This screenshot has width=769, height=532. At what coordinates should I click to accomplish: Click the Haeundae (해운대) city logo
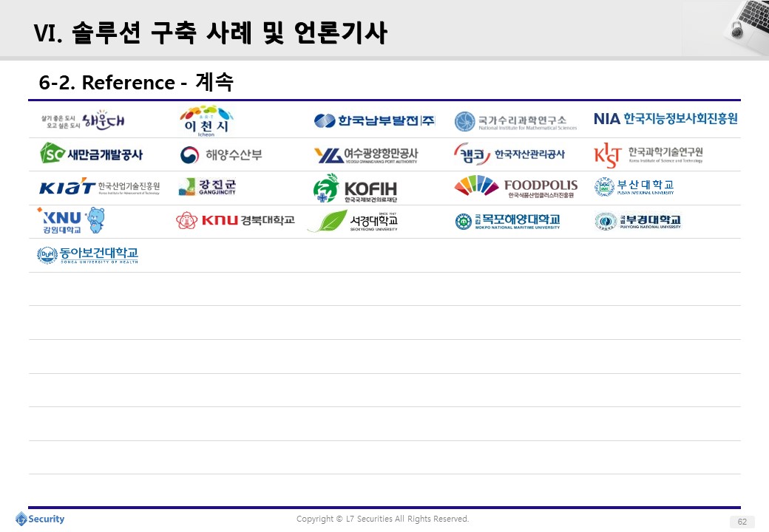click(82, 120)
